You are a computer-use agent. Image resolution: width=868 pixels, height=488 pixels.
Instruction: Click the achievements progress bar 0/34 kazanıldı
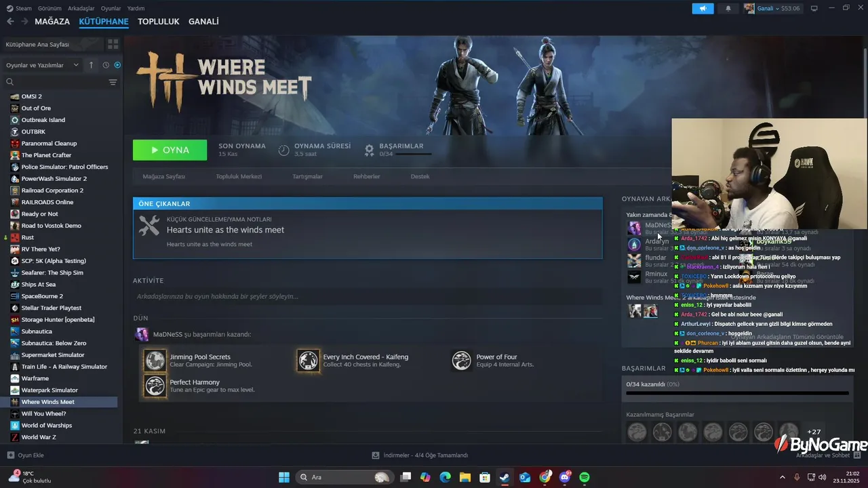point(737,392)
